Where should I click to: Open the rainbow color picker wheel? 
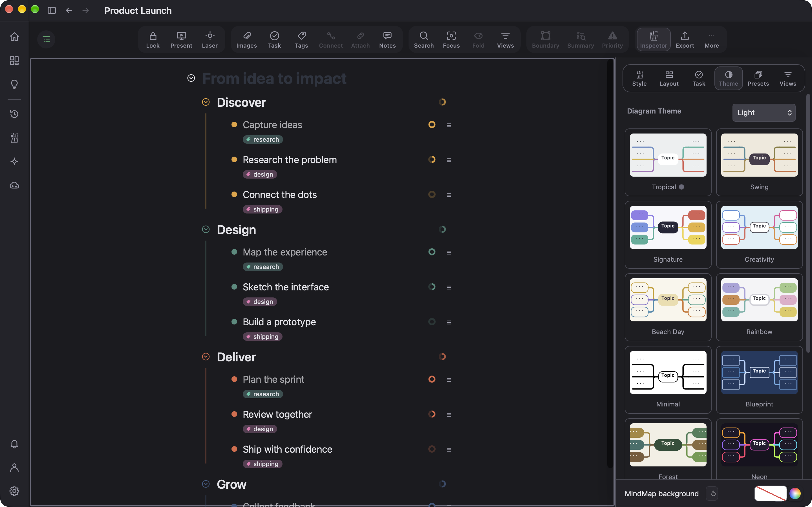coord(795,493)
